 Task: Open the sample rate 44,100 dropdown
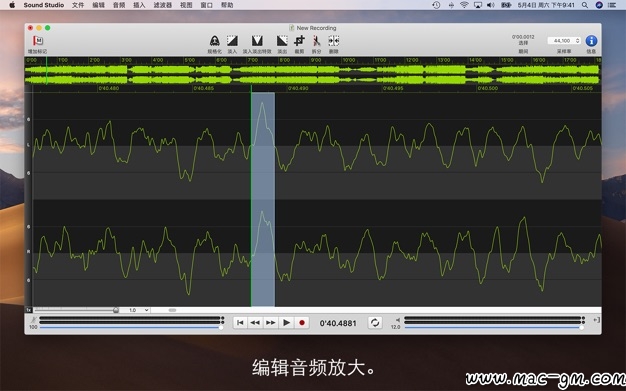(564, 41)
